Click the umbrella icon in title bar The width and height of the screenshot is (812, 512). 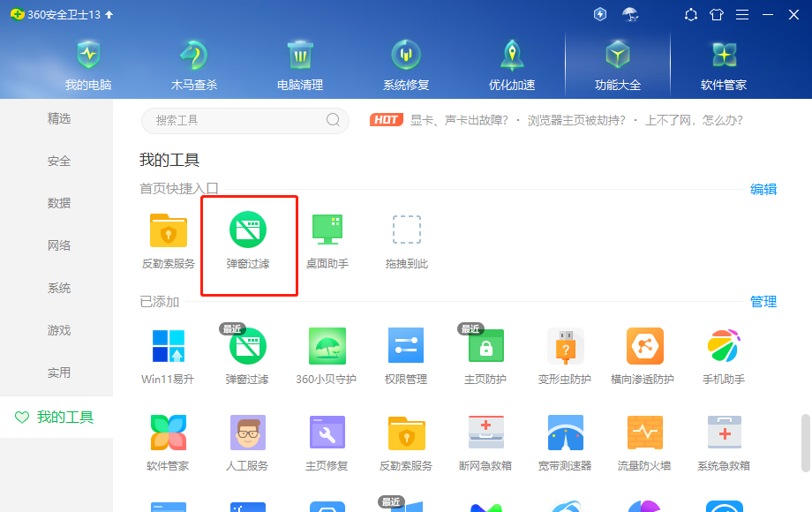629,14
